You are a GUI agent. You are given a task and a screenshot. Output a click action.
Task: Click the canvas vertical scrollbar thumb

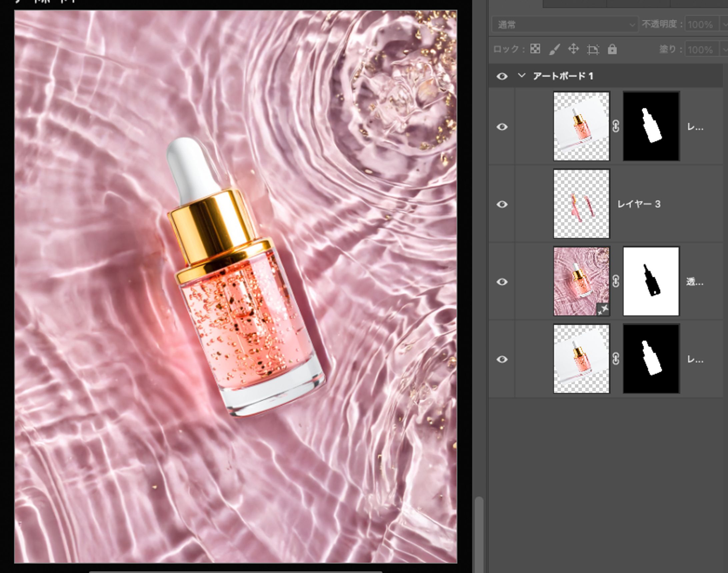[x=479, y=534]
